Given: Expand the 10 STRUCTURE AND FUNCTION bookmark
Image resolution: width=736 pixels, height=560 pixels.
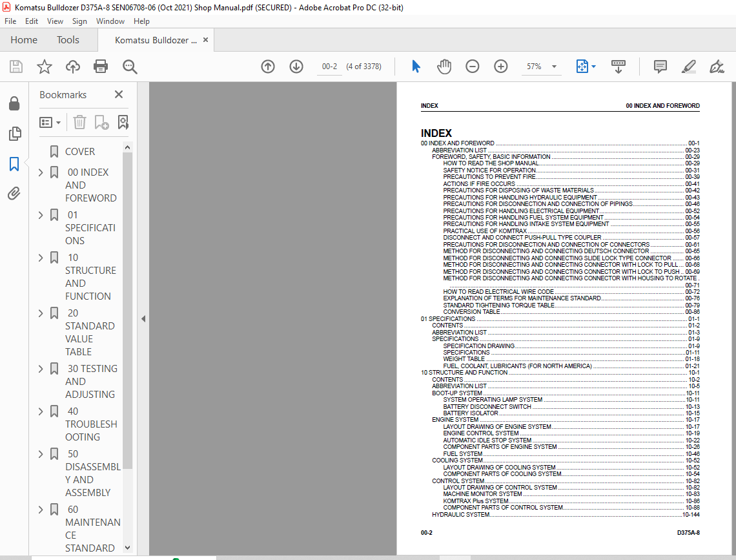Looking at the screenshot, I should pos(41,258).
